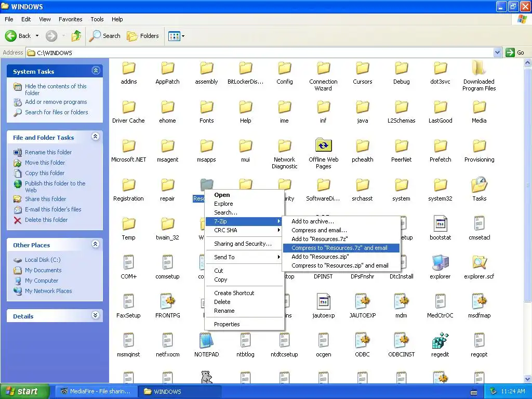532x399 pixels.
Task: Expand the Details panel
Action: click(96, 315)
